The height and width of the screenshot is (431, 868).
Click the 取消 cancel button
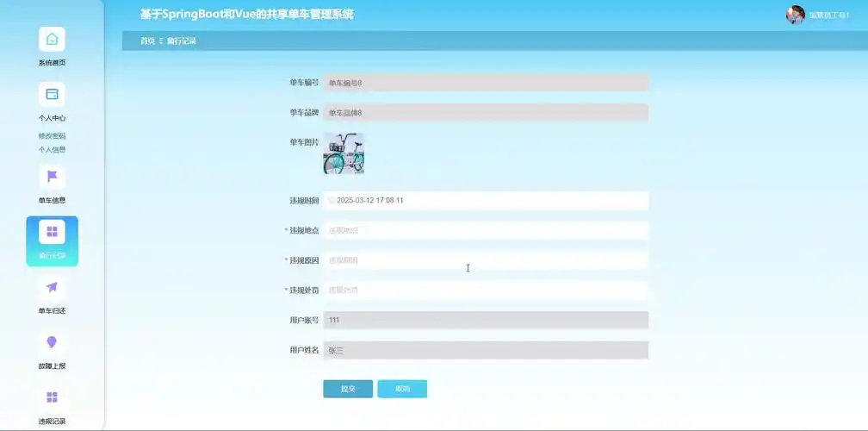(402, 389)
